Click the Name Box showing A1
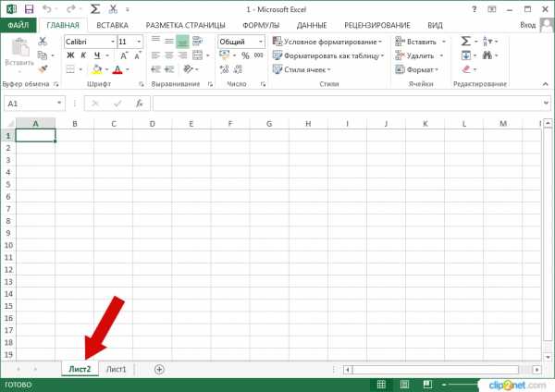Viewport: 555px width, 392px height. (34, 104)
